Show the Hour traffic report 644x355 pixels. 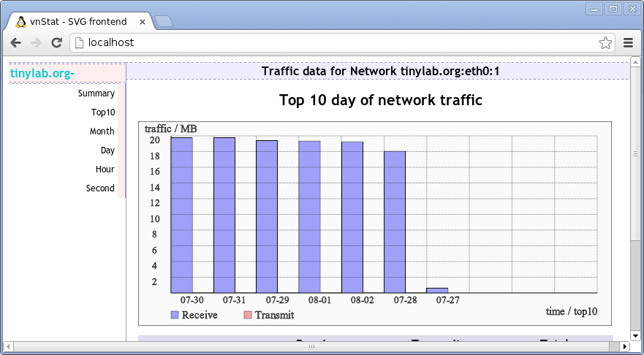[105, 169]
